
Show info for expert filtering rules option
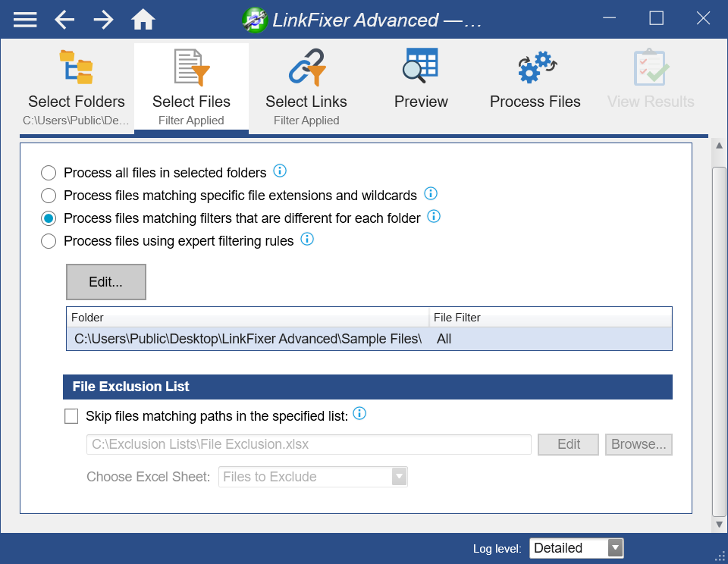(307, 239)
